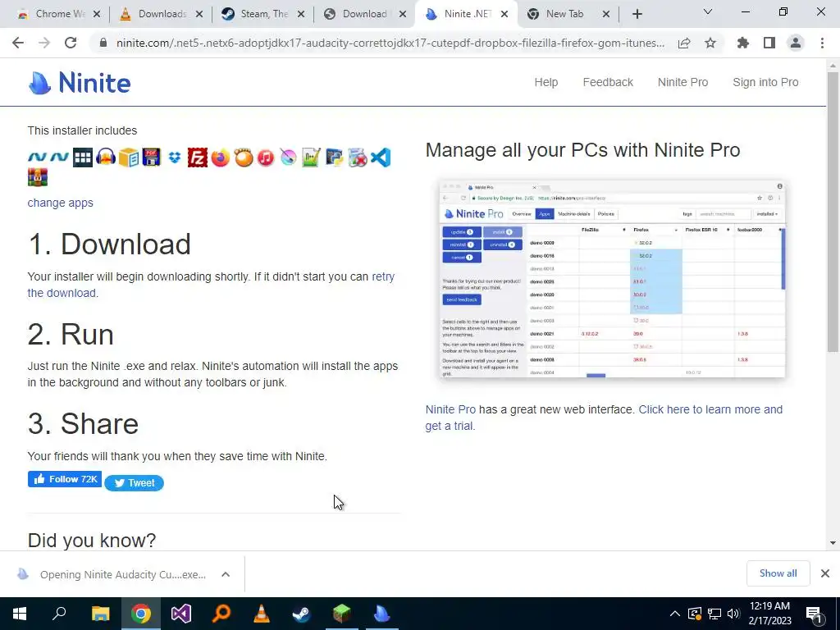
Task: Open the Ninite Pro link below screenshot
Action: tap(450, 409)
